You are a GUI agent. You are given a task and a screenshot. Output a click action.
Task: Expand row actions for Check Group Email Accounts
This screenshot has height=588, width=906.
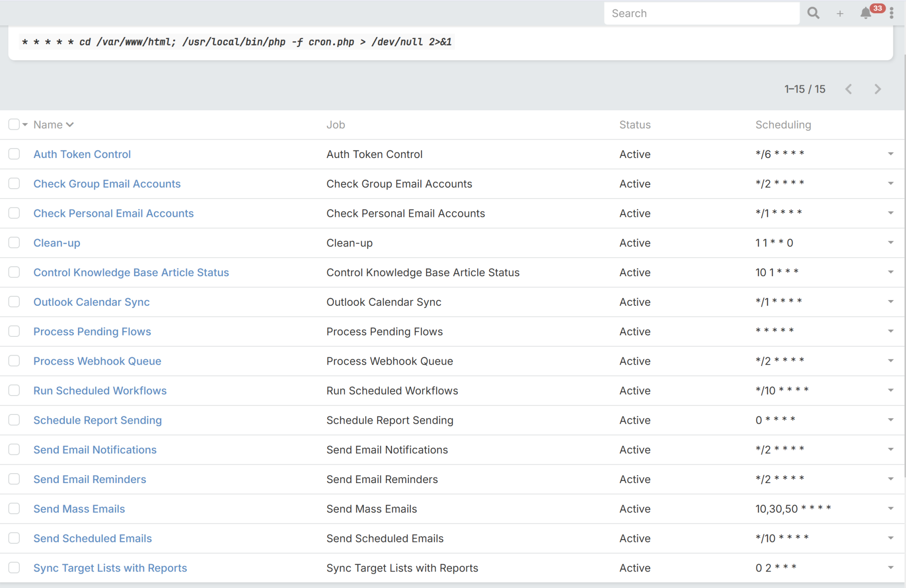coord(890,183)
